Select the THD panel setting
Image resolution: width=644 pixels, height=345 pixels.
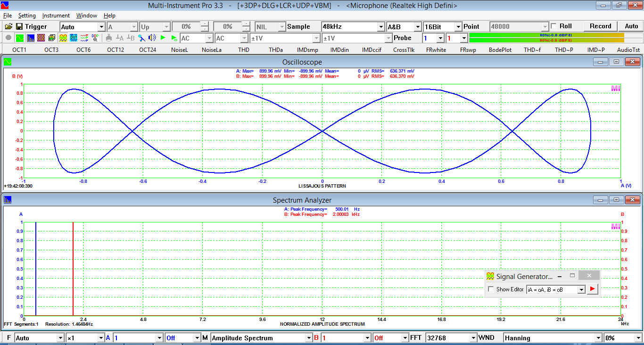coord(244,49)
